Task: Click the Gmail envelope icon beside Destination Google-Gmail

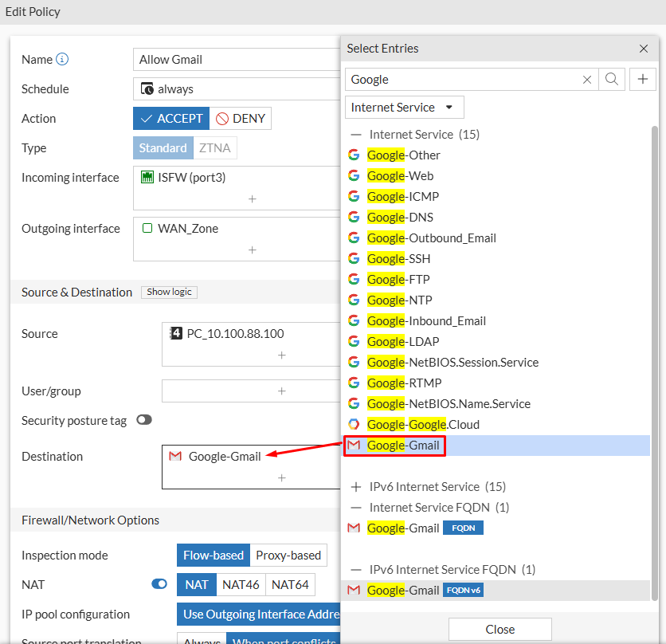Action: pos(175,457)
